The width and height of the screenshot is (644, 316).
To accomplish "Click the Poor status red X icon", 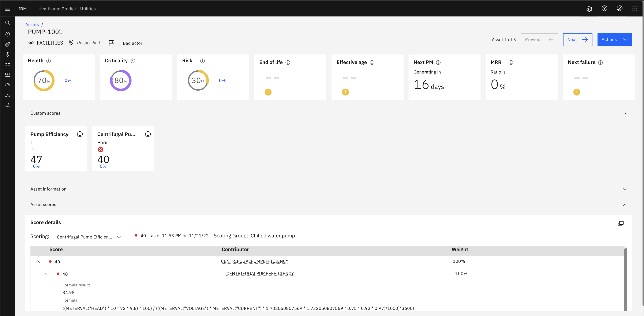I will pos(101,150).
